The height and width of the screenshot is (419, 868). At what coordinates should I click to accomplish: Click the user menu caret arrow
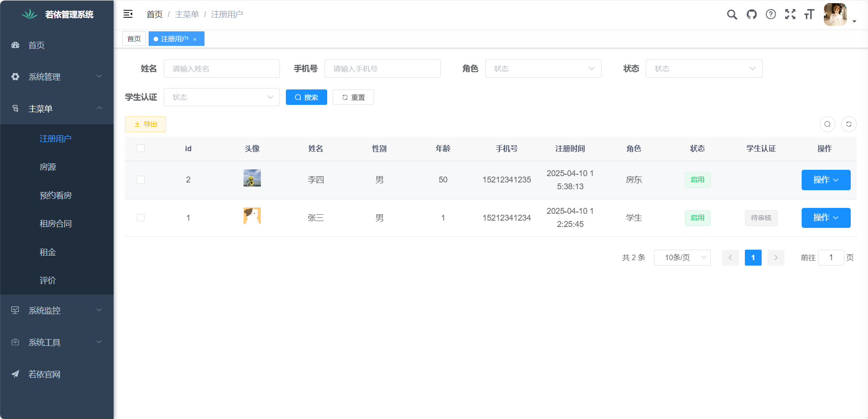pos(854,21)
